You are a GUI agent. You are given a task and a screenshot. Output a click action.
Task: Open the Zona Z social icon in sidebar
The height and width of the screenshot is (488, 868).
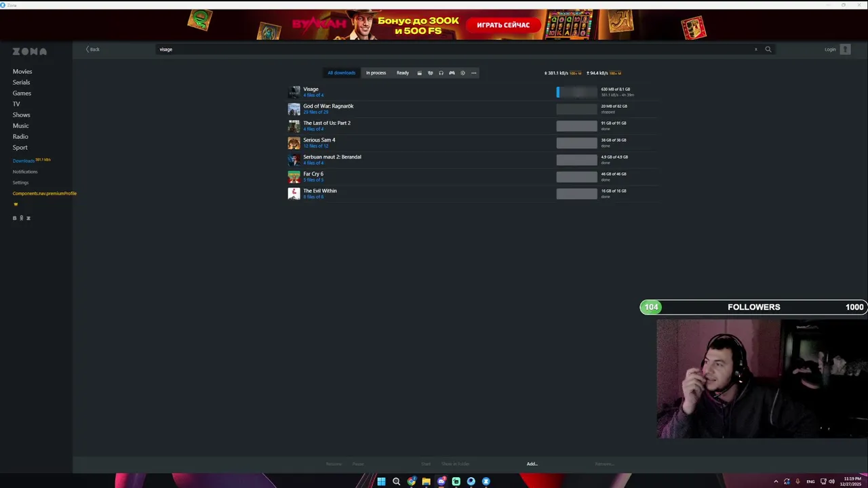click(x=28, y=218)
